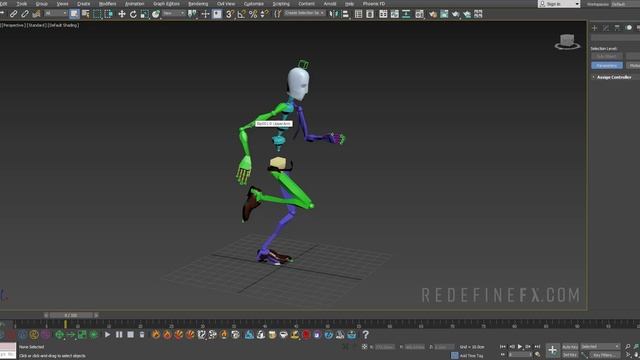The image size is (640, 360).
Task: Toggle Spinner Snap
Action: [264, 14]
